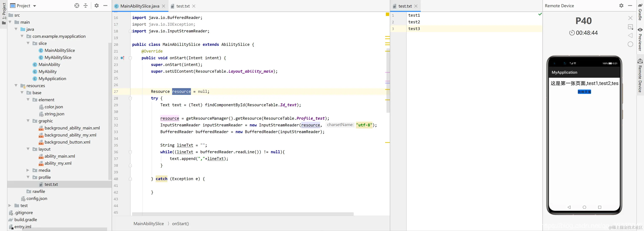
Task: Toggle the Gradle side tool window
Action: (x=640, y=12)
